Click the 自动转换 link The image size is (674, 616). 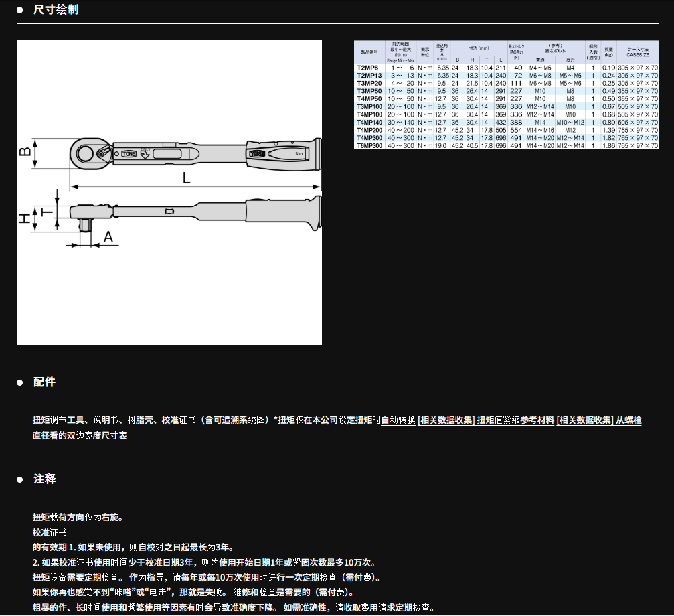tap(398, 420)
